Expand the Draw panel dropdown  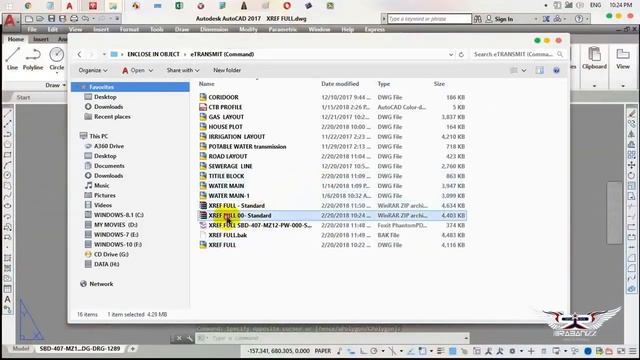(x=55, y=85)
